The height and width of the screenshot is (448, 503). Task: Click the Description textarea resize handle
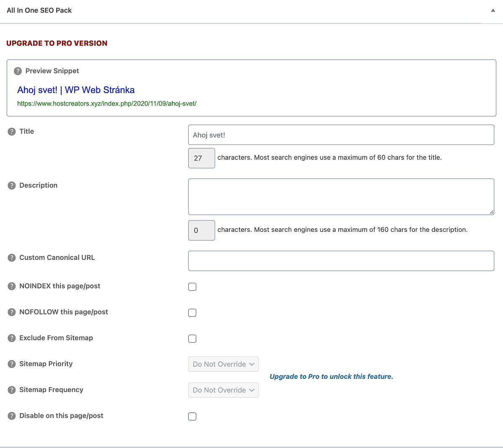click(491, 212)
